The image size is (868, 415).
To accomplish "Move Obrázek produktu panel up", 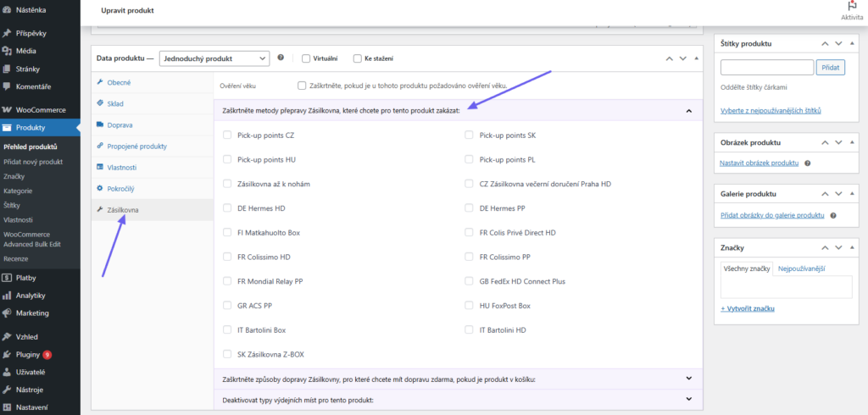I will click(825, 143).
